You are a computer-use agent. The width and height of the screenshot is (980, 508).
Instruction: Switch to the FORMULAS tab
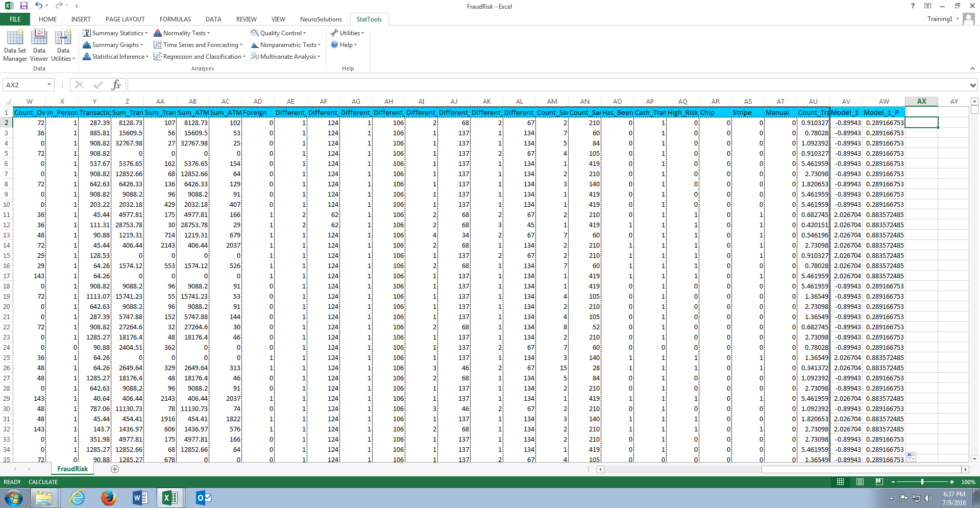point(175,19)
